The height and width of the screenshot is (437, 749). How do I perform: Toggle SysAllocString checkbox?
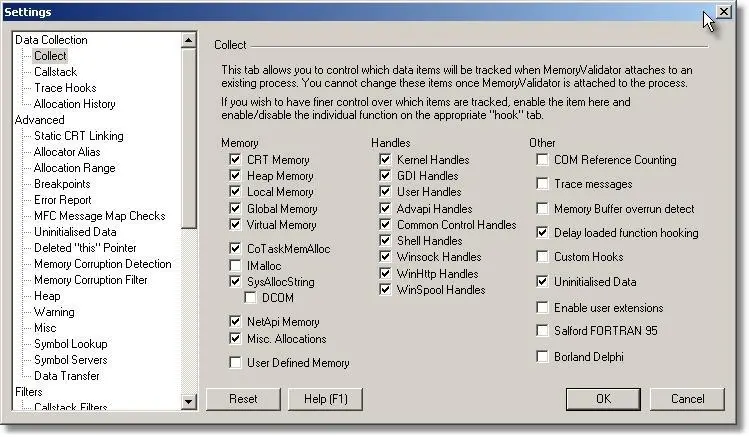235,281
